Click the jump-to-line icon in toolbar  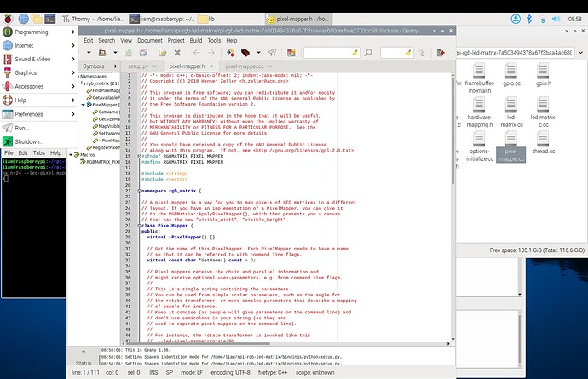click(422, 53)
